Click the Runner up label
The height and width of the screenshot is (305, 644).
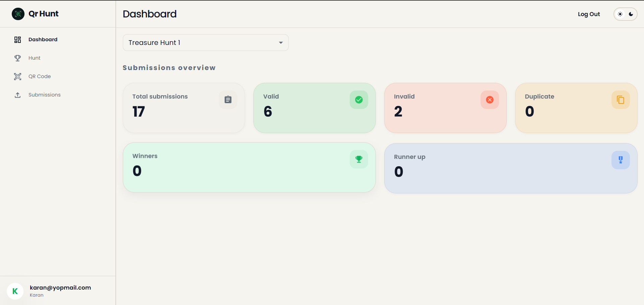(x=410, y=157)
